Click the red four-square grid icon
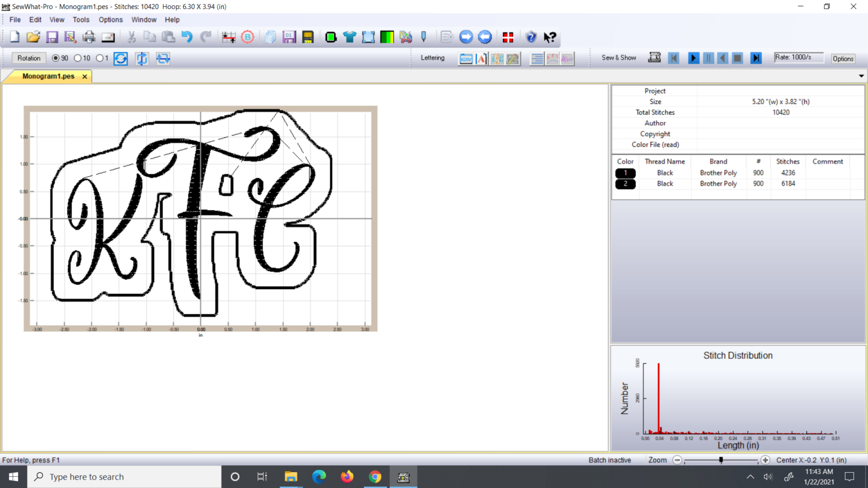This screenshot has height=488, width=868. (x=508, y=37)
